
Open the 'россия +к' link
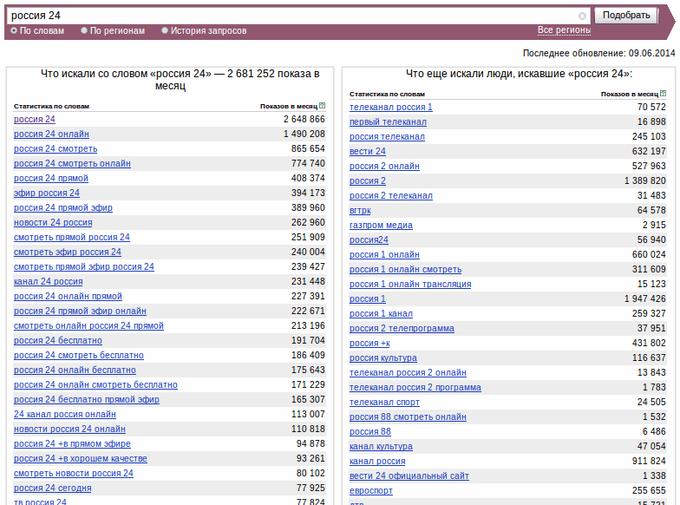[369, 343]
